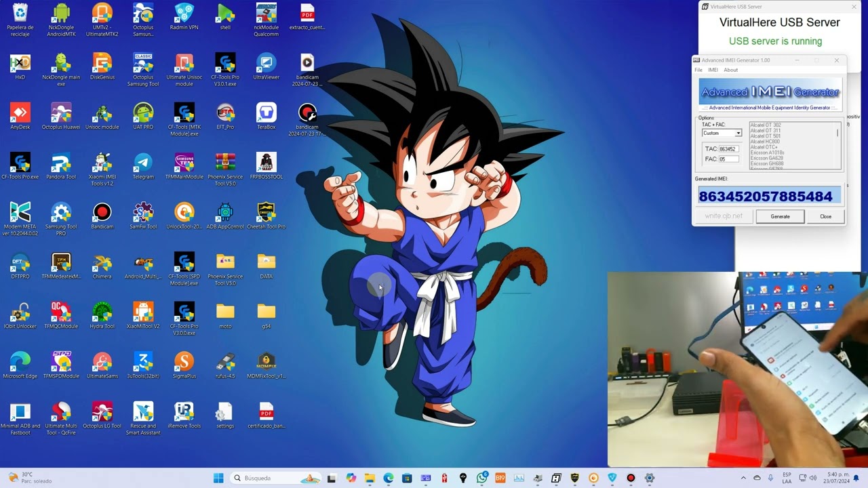
Task: Click the TAC input field
Action: [728, 148]
